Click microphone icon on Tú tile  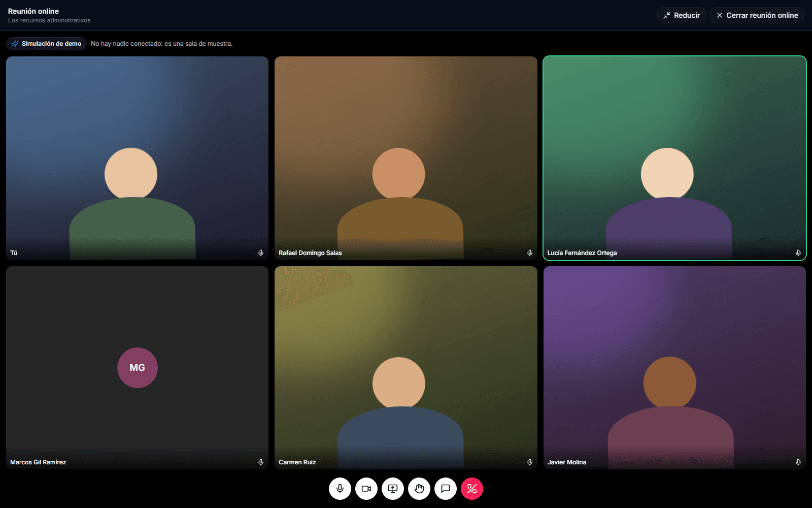[261, 253]
